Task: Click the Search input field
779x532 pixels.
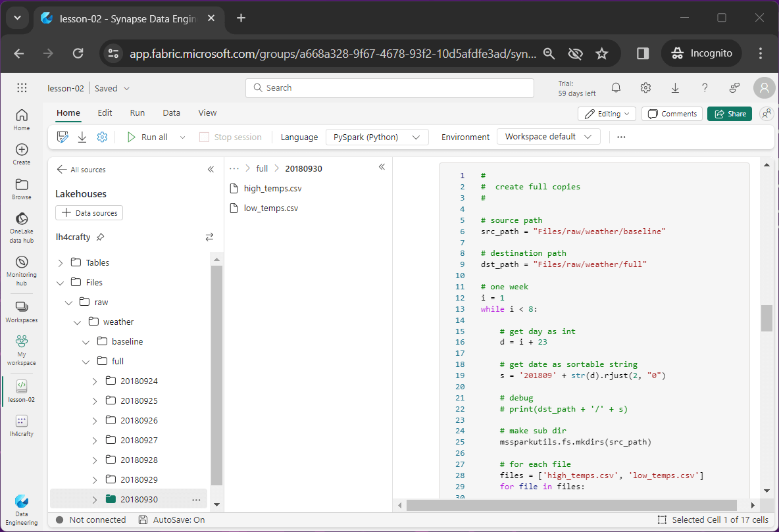Action: tap(389, 88)
